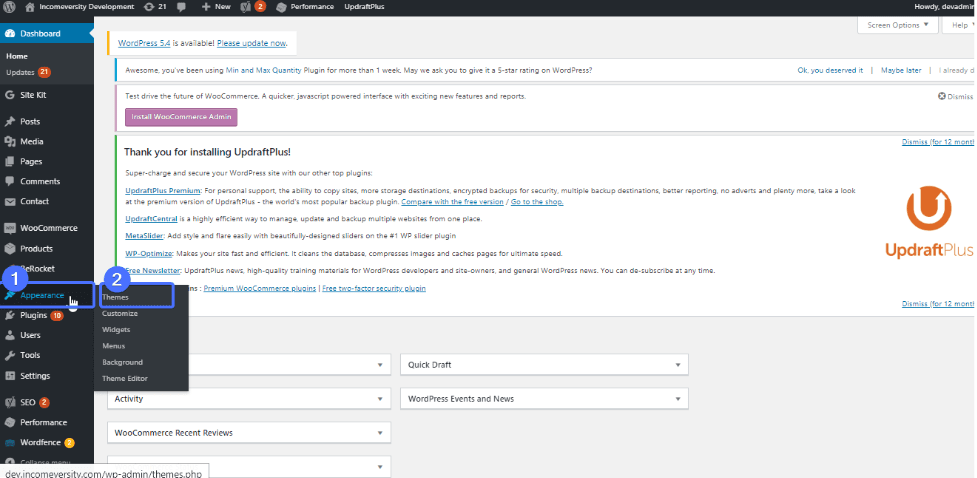Open Compare with the free version link
The image size is (977, 478).
click(452, 202)
